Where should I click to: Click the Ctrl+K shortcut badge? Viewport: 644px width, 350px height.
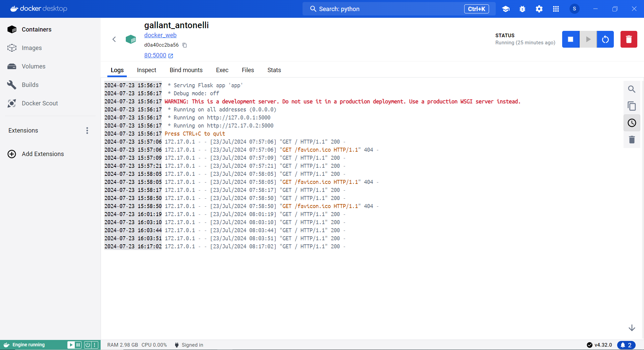point(477,9)
